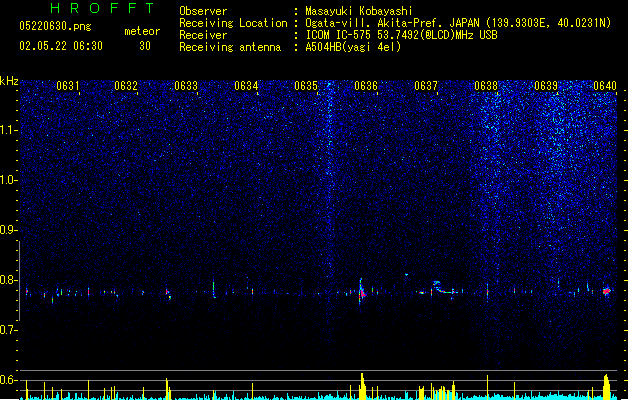Click the 0635 time marker
629x400 pixels.
pos(306,86)
